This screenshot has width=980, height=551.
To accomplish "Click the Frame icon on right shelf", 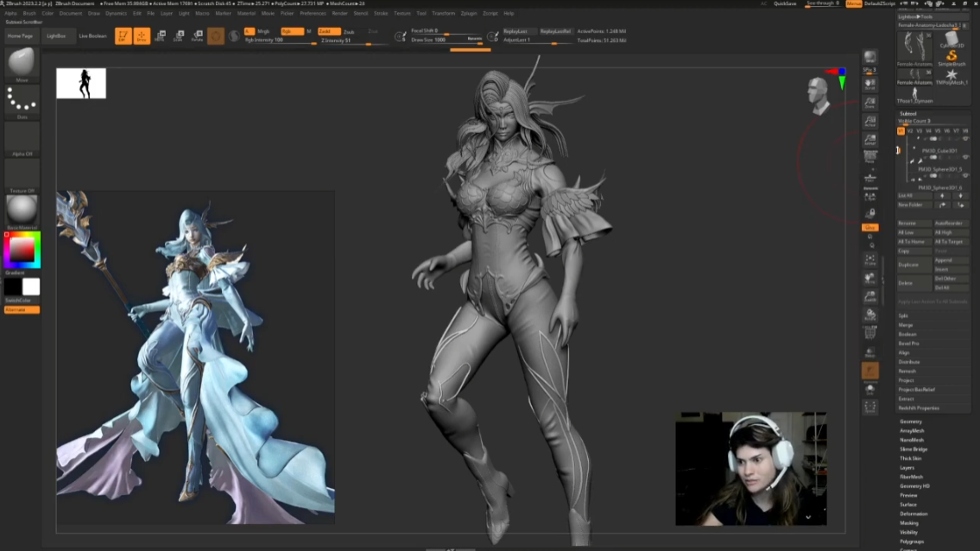I will point(870,259).
